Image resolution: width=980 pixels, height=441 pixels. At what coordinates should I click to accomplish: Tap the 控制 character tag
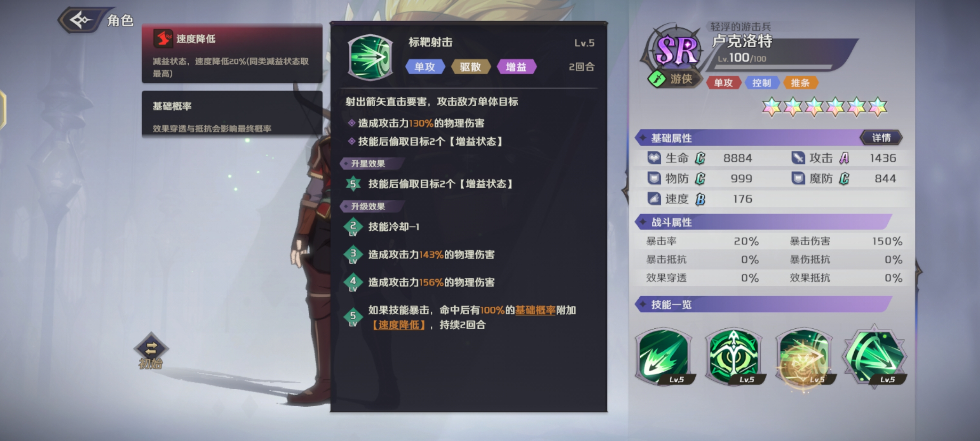click(x=762, y=83)
